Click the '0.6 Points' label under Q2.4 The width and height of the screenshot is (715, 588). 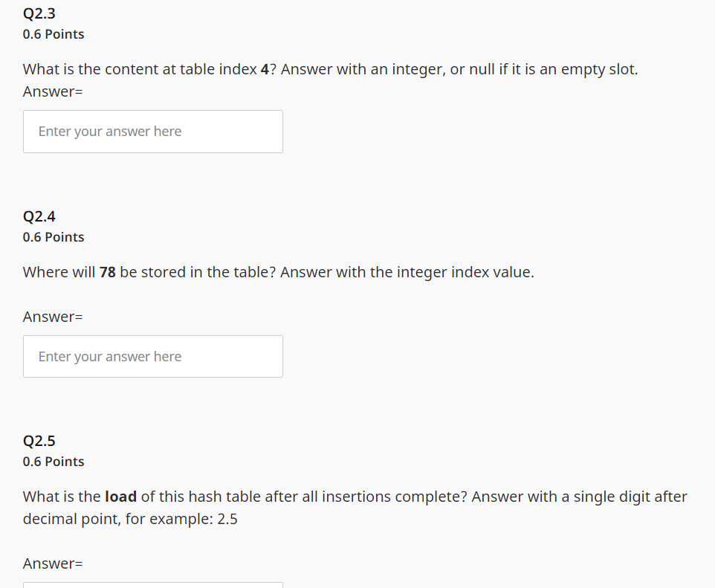coord(54,237)
